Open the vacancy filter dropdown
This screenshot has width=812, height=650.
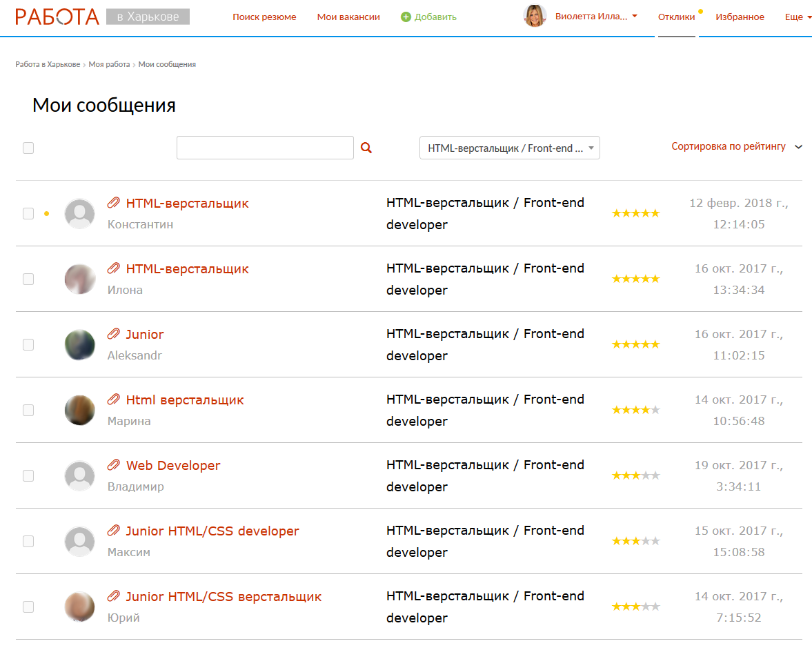click(x=509, y=148)
